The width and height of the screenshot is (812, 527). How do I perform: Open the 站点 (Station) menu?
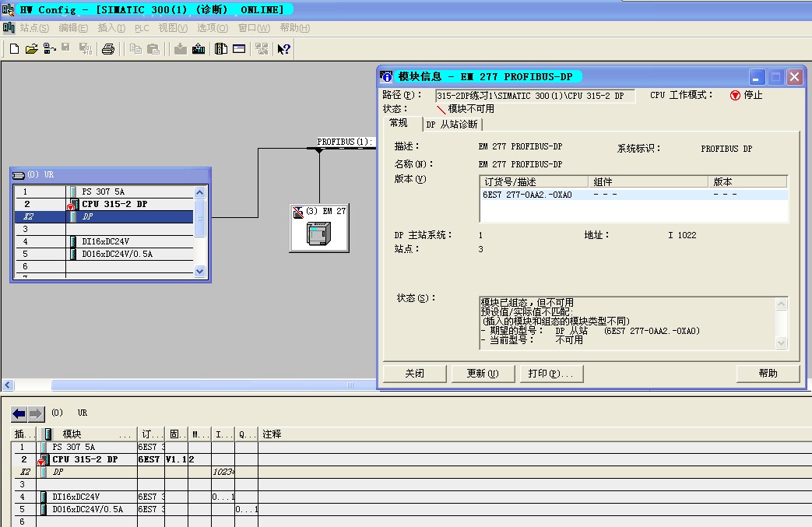[33, 28]
